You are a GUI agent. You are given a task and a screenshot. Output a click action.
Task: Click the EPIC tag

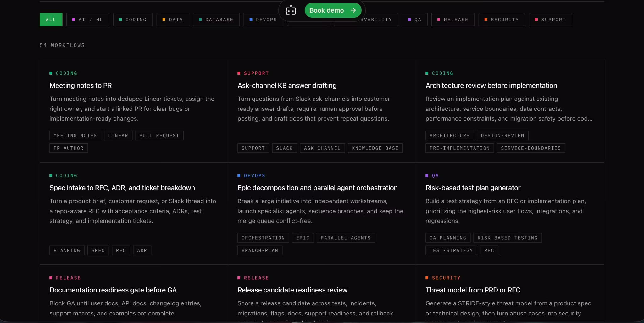tap(303, 238)
